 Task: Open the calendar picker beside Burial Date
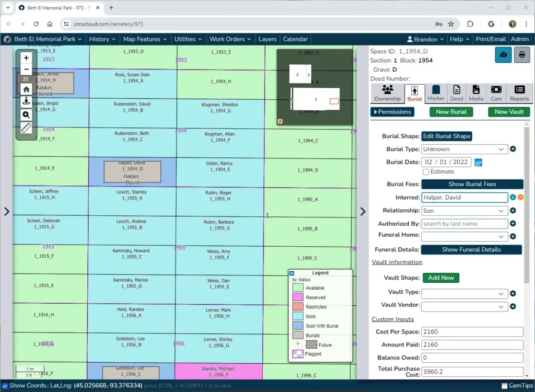[x=479, y=163]
